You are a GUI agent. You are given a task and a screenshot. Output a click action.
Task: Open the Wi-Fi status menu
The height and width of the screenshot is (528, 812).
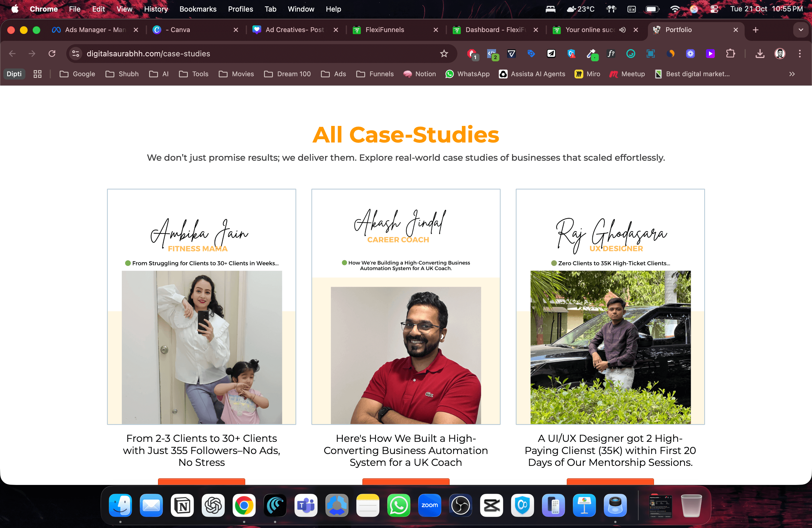click(x=674, y=9)
